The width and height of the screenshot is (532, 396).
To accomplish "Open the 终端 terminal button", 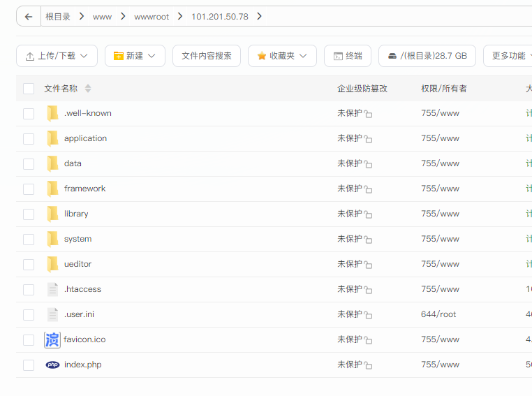I will (x=348, y=56).
